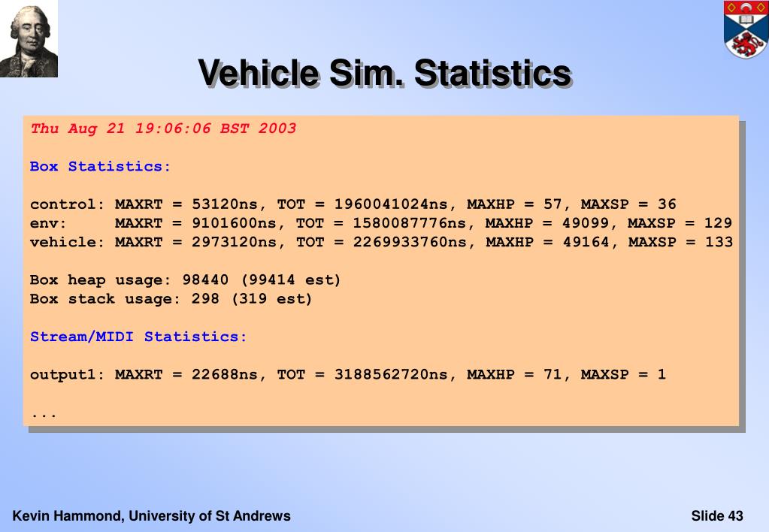This screenshot has width=769, height=532.
Task: Click the 'Stream/MIDI Statistics:' heading
Action: 138,337
